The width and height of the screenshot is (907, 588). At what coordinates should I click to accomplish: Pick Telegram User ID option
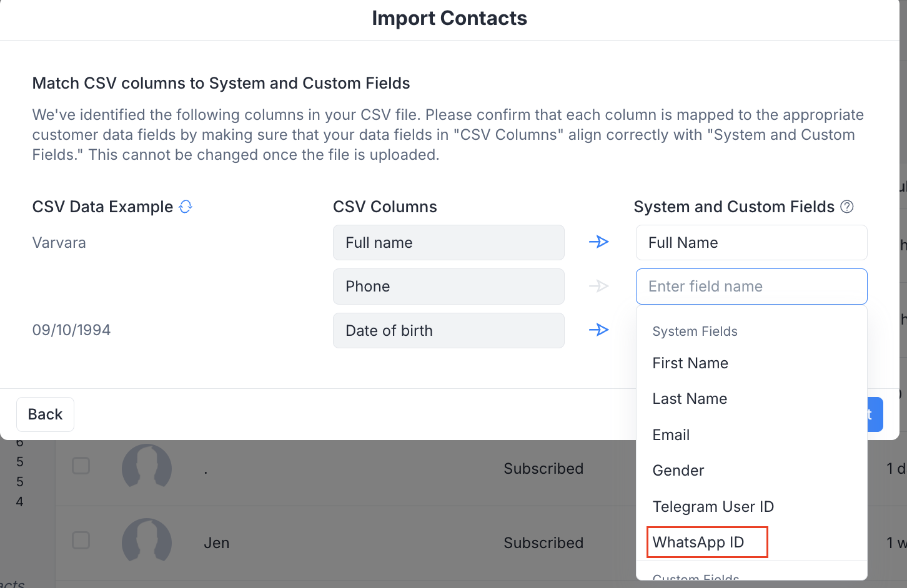click(713, 507)
